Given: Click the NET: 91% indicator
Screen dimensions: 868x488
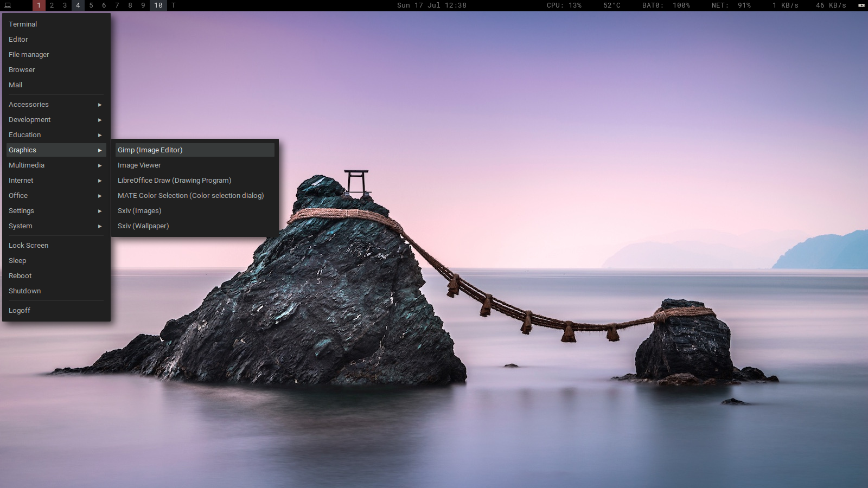Looking at the screenshot, I should [731, 5].
